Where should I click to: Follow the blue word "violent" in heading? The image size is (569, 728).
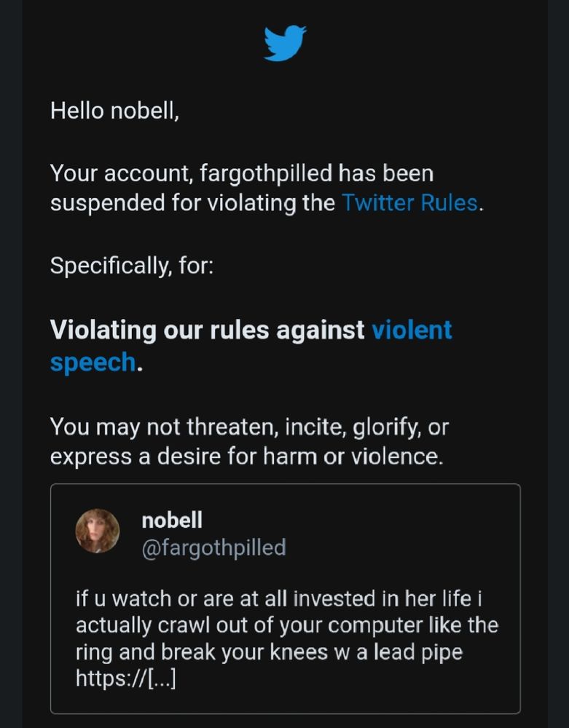coord(412,330)
